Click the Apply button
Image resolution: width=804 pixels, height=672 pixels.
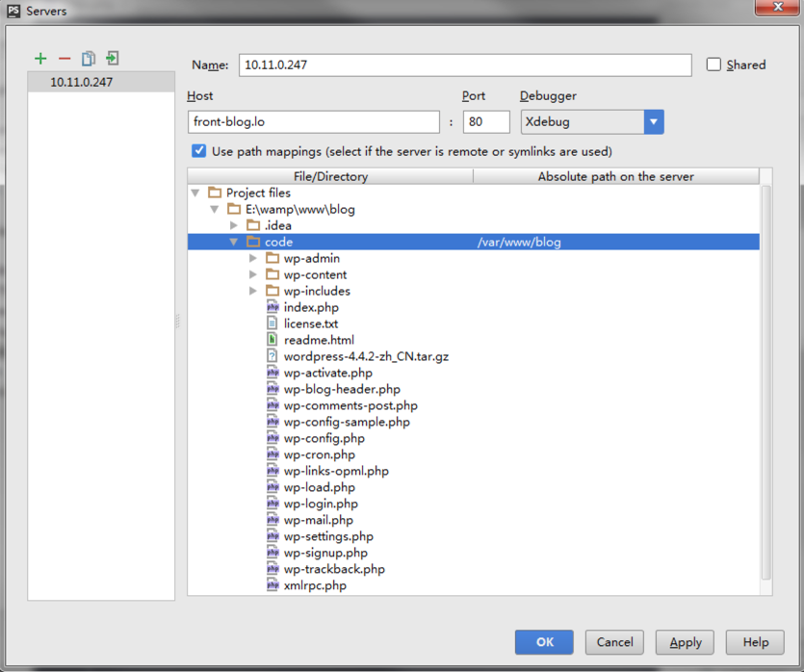pos(685,642)
